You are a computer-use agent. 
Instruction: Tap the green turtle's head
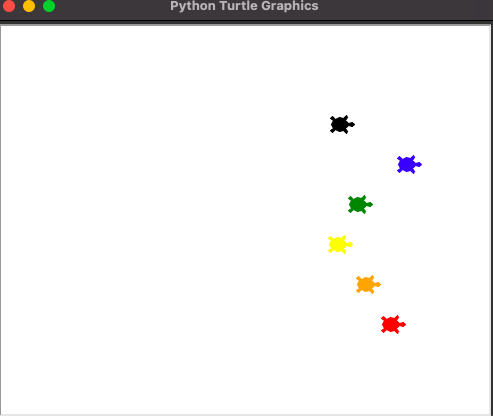(x=369, y=204)
